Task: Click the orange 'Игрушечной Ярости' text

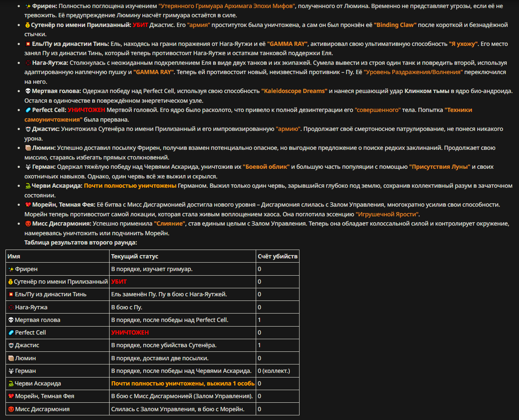Action: [388, 214]
